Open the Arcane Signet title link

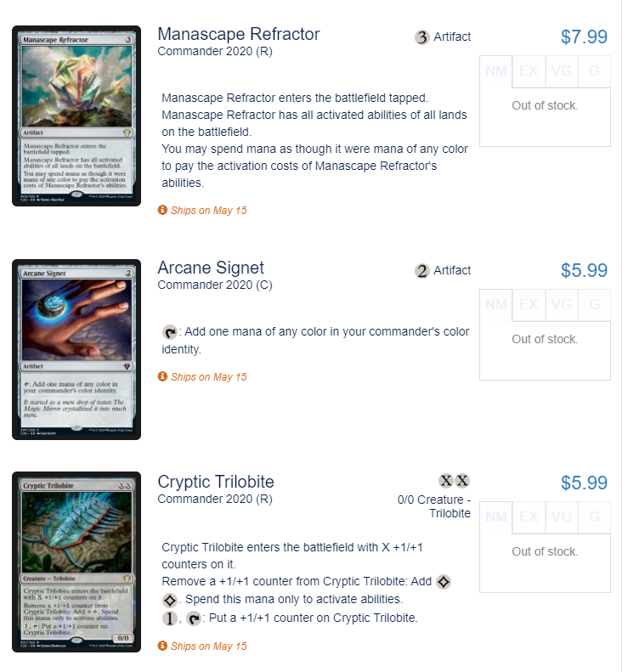[x=211, y=268]
